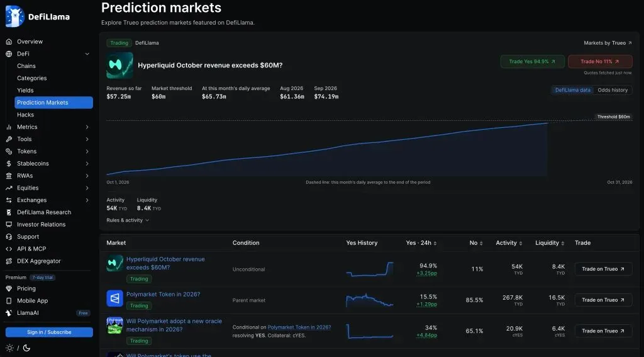Select Hacks in the sidebar menu
The height and width of the screenshot is (357, 644).
point(25,115)
